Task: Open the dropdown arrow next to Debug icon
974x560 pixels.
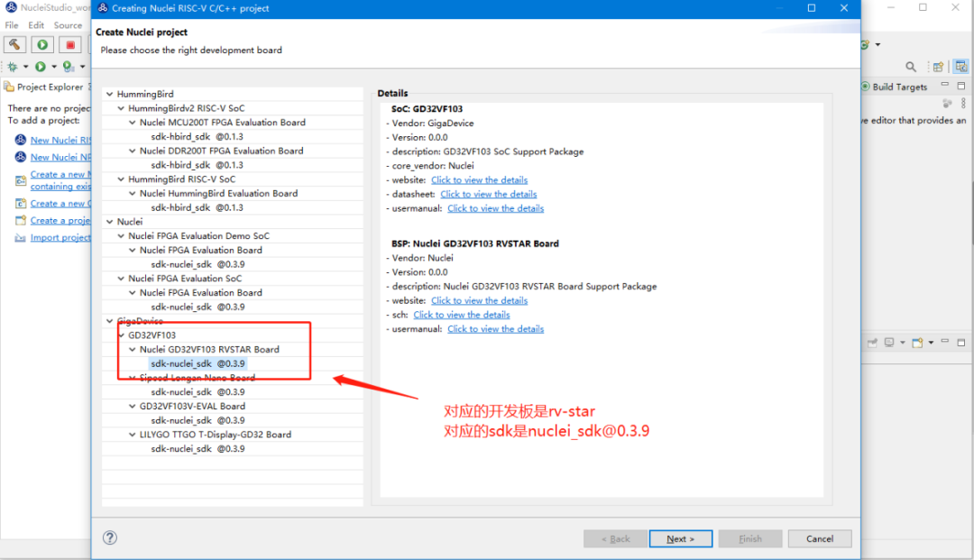Action: click(25, 67)
